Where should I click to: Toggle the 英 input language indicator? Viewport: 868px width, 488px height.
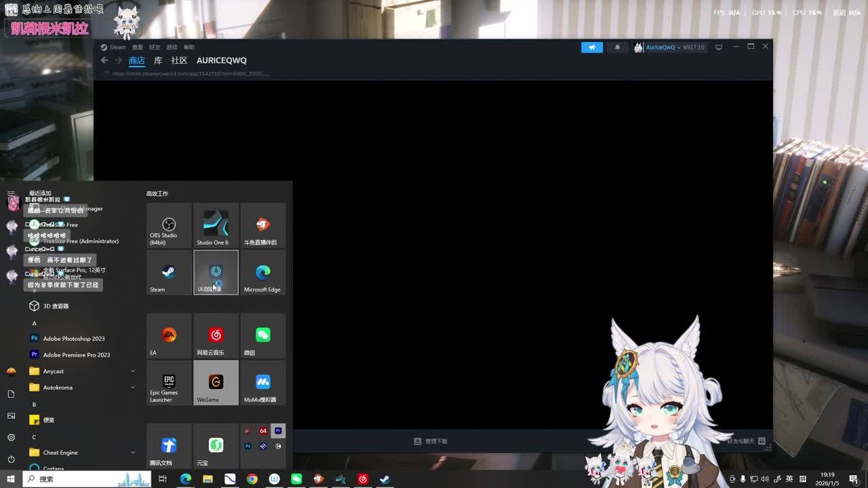pos(789,479)
